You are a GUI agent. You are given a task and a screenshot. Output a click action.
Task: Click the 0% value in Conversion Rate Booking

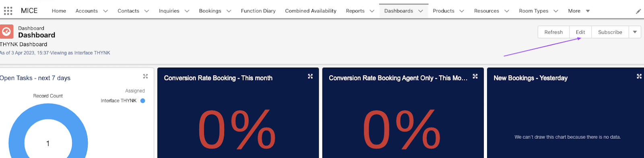pyautogui.click(x=237, y=130)
